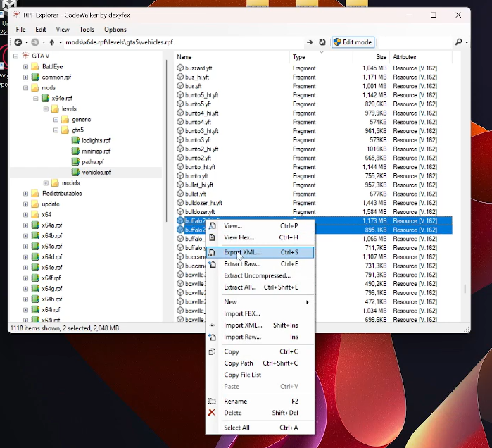Choose Export XML... from the context menu

point(242,252)
